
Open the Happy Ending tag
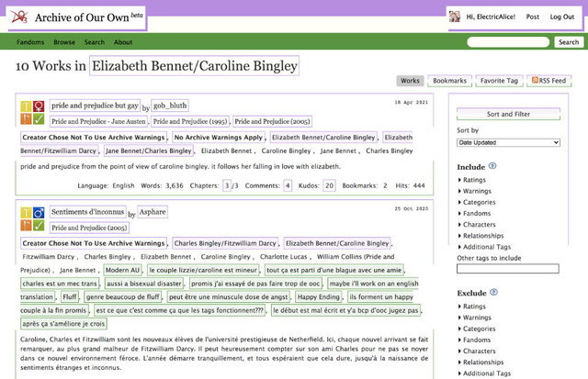point(319,297)
